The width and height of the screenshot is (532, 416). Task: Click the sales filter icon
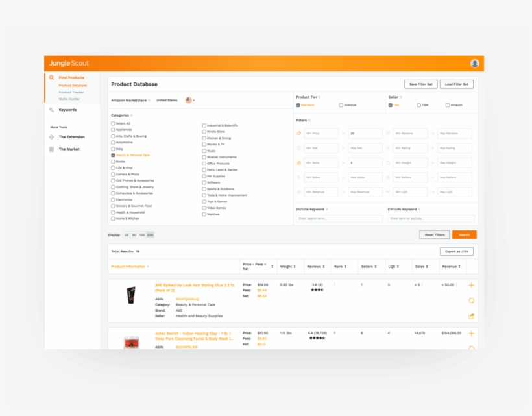tap(299, 177)
